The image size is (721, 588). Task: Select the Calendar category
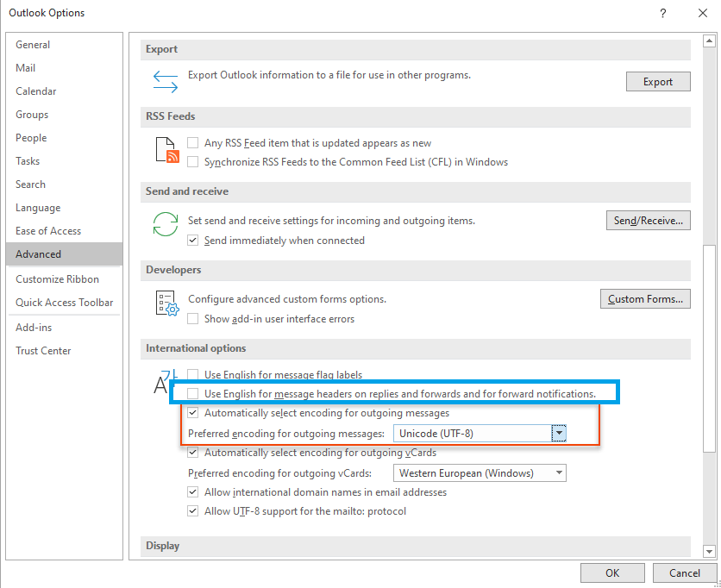click(x=65, y=91)
